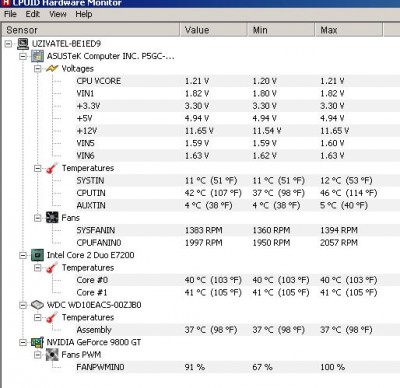Click the ASUSTeK motherboard icon

(x=37, y=56)
